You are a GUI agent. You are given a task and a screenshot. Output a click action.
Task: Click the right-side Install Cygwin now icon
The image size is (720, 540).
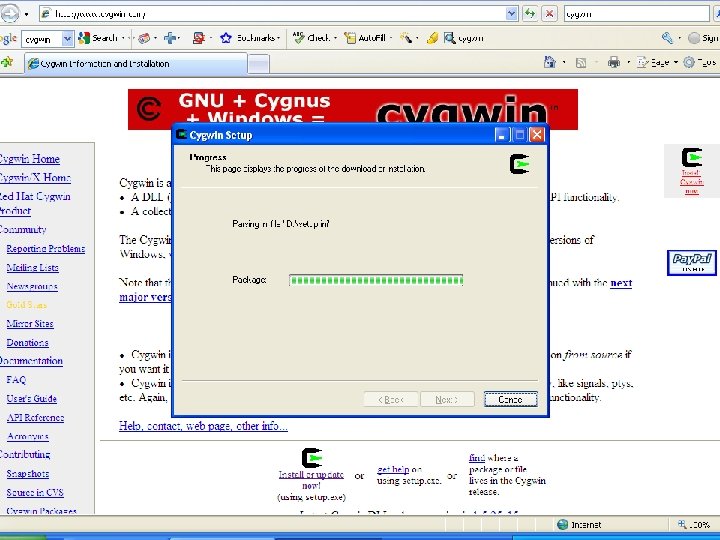tap(692, 158)
